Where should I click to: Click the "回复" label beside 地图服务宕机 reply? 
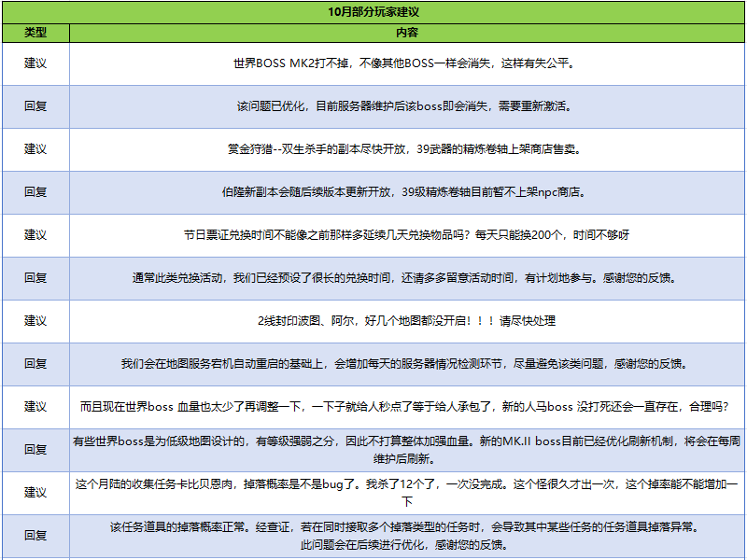pyautogui.click(x=35, y=364)
